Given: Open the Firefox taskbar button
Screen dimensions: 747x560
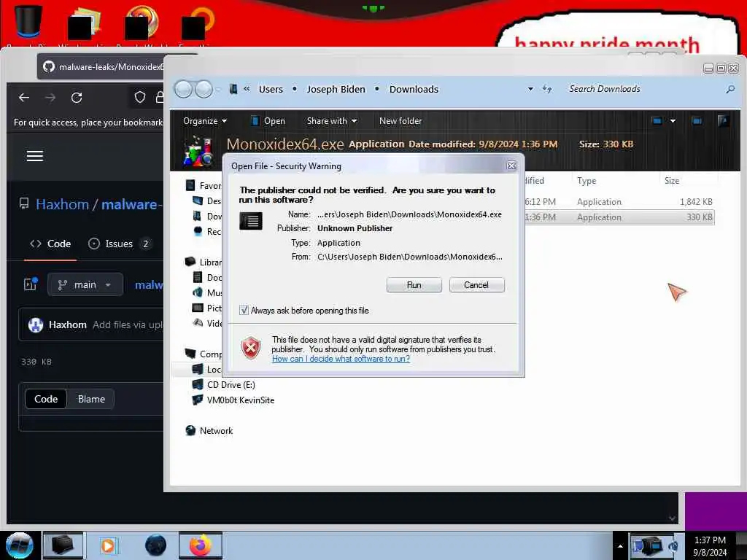Looking at the screenshot, I should click(x=201, y=545).
